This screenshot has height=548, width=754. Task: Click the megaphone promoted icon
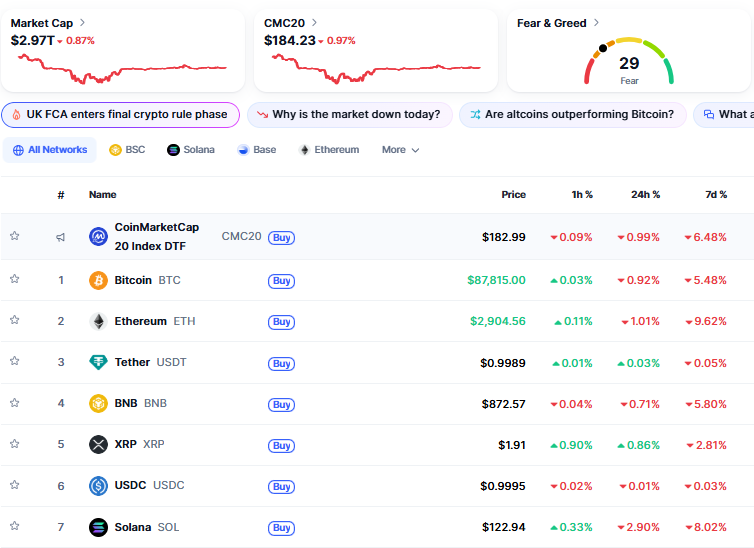click(x=61, y=237)
